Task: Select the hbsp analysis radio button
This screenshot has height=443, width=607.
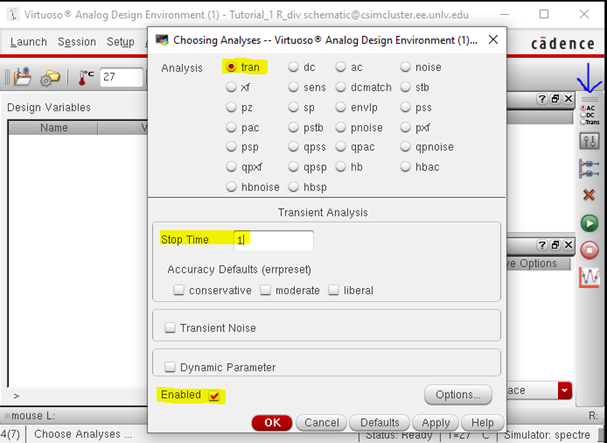Action: coord(293,187)
